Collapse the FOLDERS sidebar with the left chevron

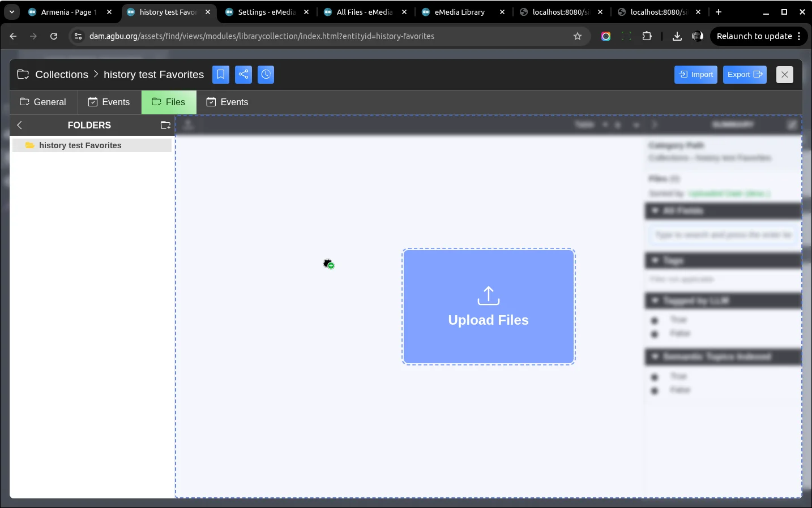point(20,126)
